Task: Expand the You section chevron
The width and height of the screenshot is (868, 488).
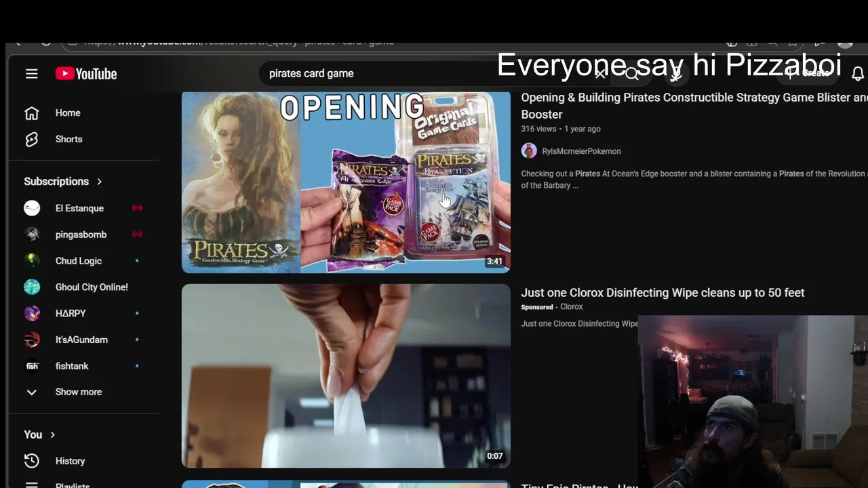Action: (52, 434)
